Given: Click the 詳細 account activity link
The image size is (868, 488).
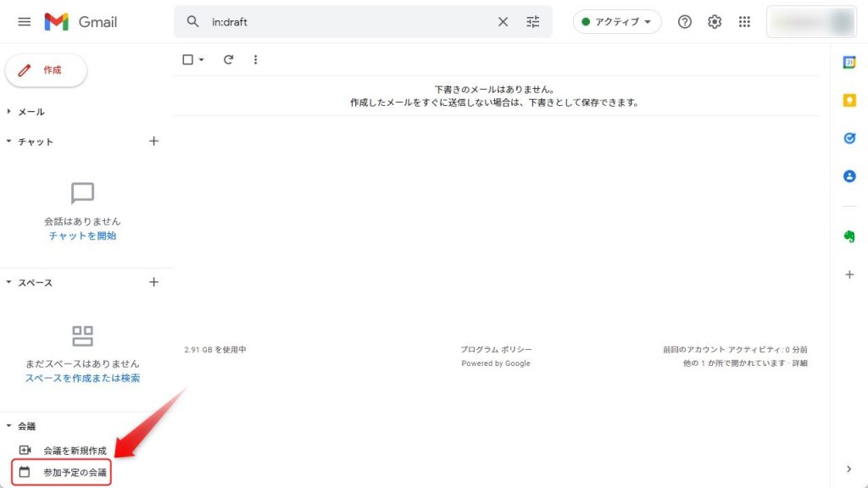Looking at the screenshot, I should (799, 363).
